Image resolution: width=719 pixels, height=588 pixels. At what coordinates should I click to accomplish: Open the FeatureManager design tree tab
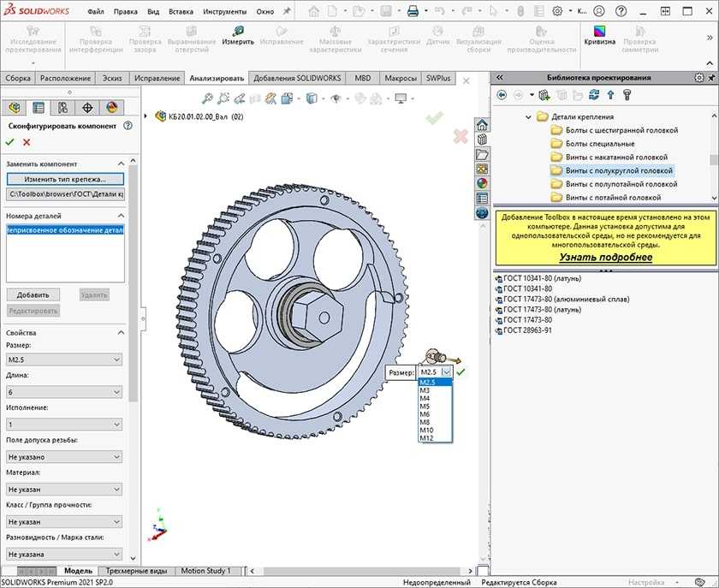pos(15,108)
